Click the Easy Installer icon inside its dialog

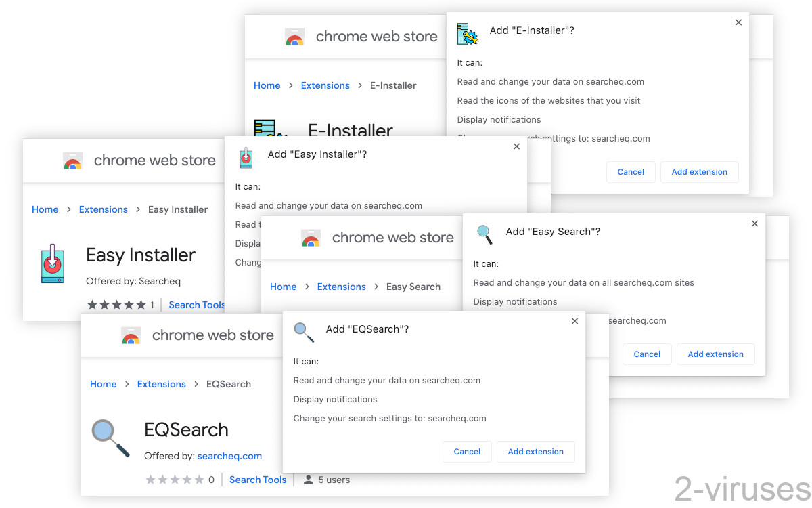coord(246,158)
